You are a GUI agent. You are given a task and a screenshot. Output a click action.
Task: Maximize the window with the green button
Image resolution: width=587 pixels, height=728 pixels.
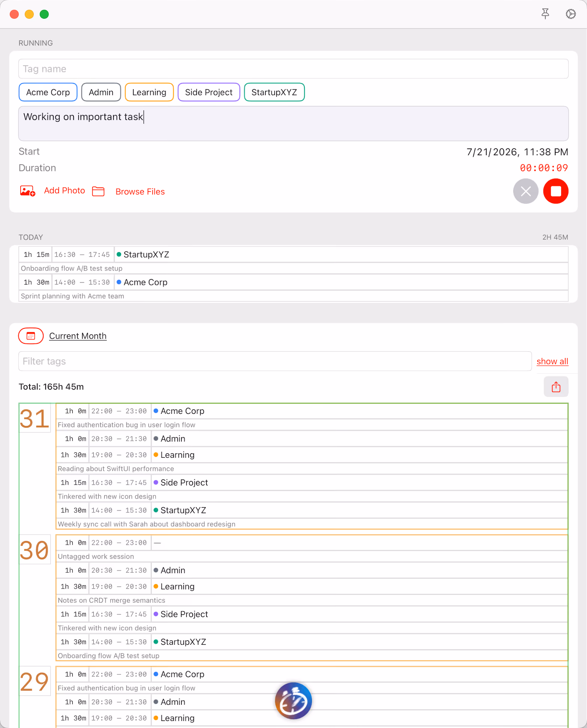(44, 14)
